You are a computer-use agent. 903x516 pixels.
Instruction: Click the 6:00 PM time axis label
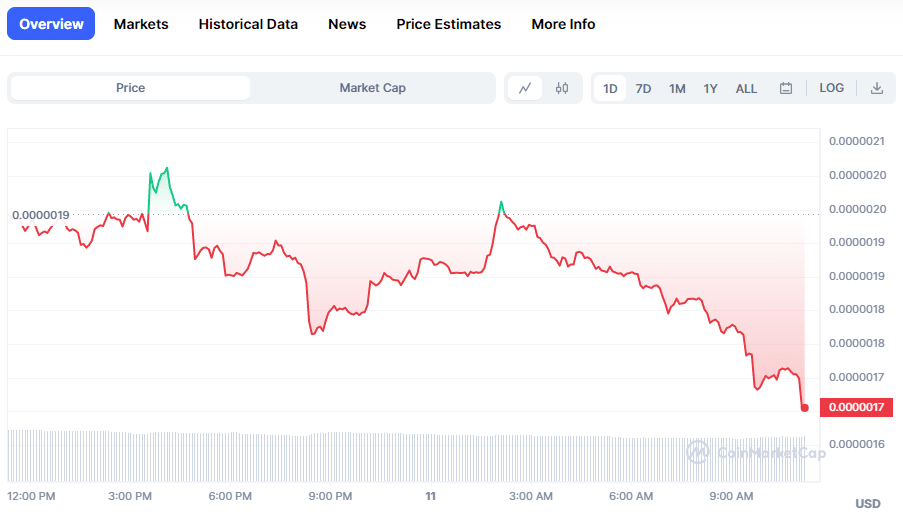230,496
